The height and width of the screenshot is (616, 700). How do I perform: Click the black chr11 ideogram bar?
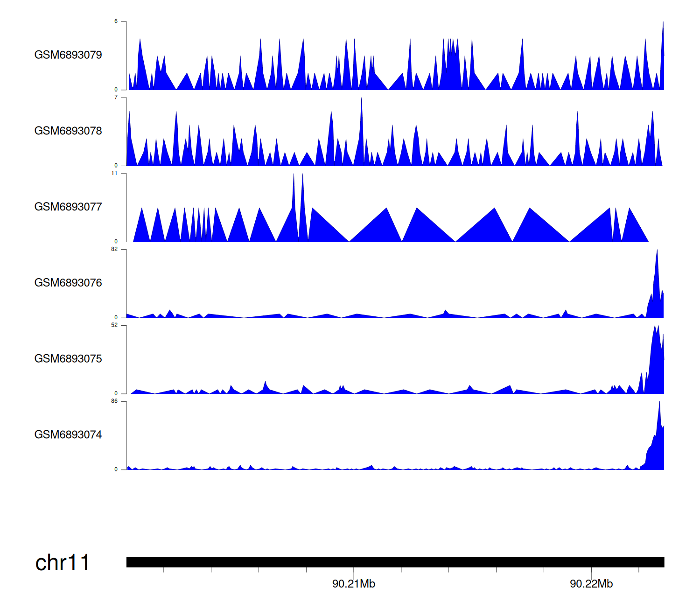(395, 562)
